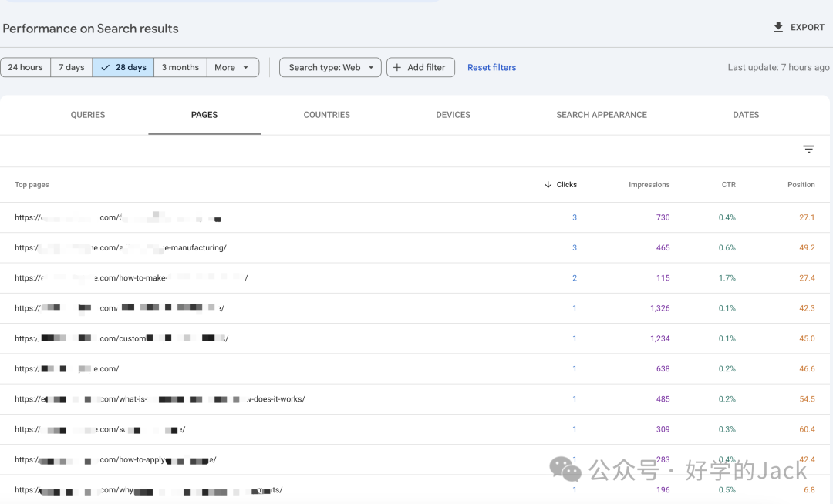Select the 24 hours date range

point(25,68)
